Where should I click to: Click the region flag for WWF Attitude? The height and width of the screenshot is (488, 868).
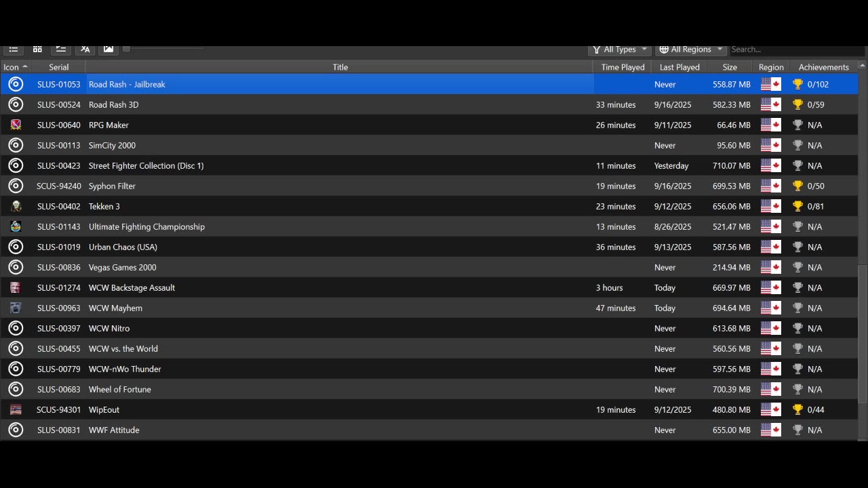pyautogui.click(x=771, y=430)
